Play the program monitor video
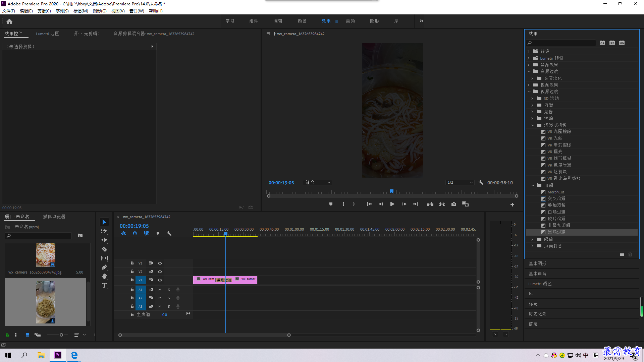This screenshot has height=362, width=644. tap(392, 204)
